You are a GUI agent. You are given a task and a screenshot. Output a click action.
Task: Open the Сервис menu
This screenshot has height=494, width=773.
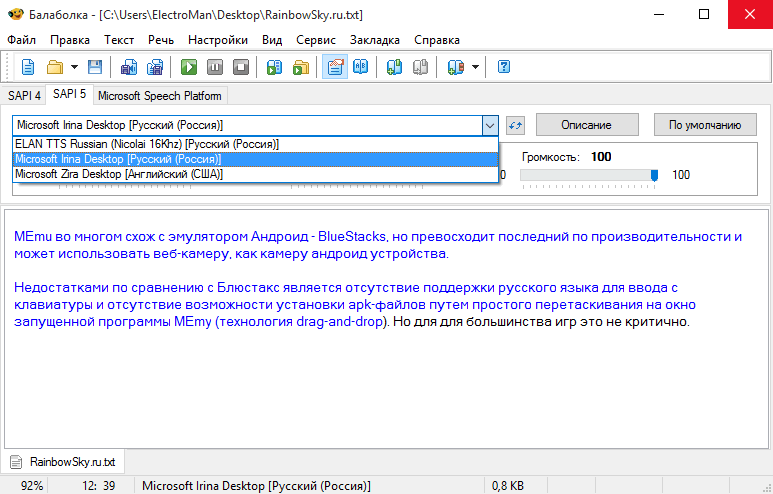(x=316, y=40)
